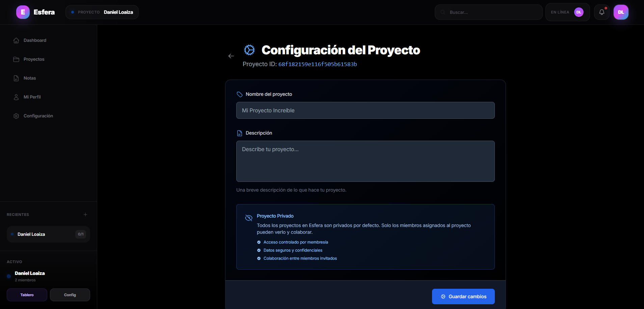Open the EN LÍNEA status selector

click(x=567, y=12)
